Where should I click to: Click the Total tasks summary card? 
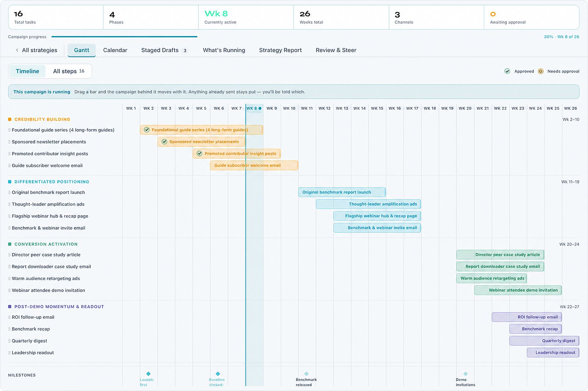pos(56,17)
